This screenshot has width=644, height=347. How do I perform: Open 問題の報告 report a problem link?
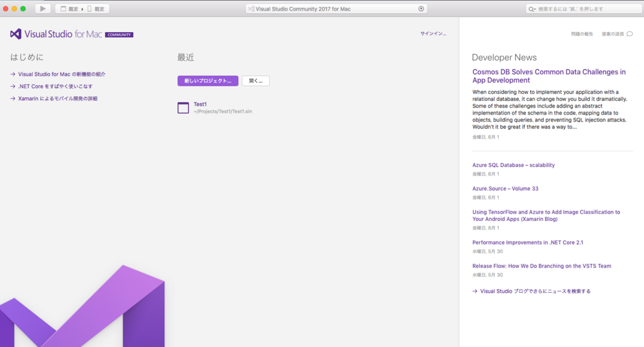pyautogui.click(x=582, y=34)
